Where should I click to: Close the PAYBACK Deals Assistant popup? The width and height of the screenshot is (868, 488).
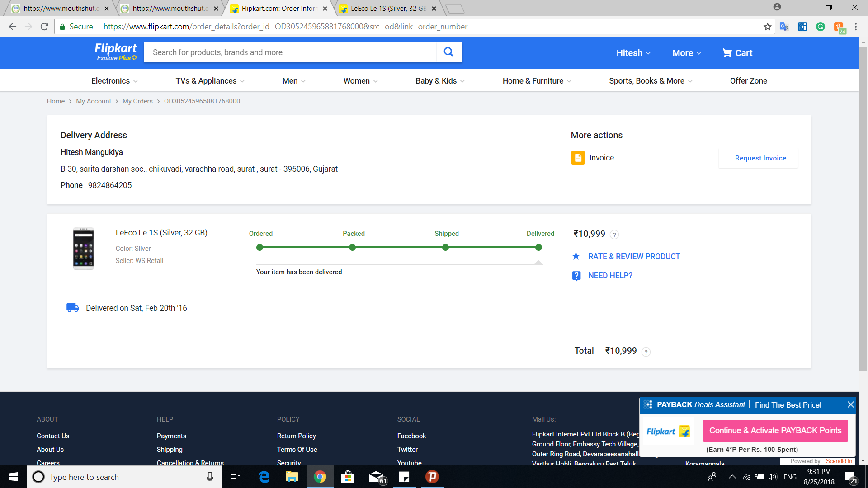850,404
